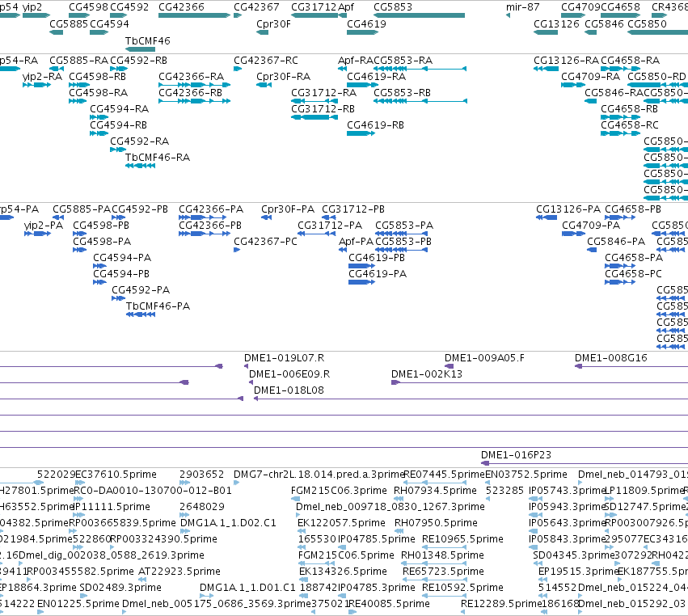The height and width of the screenshot is (616, 688).
Task: Click the CG42367-RC transcript label
Action: [265, 61]
